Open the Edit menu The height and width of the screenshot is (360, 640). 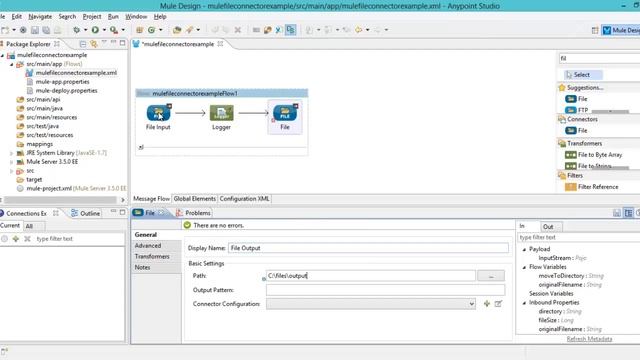point(16,16)
